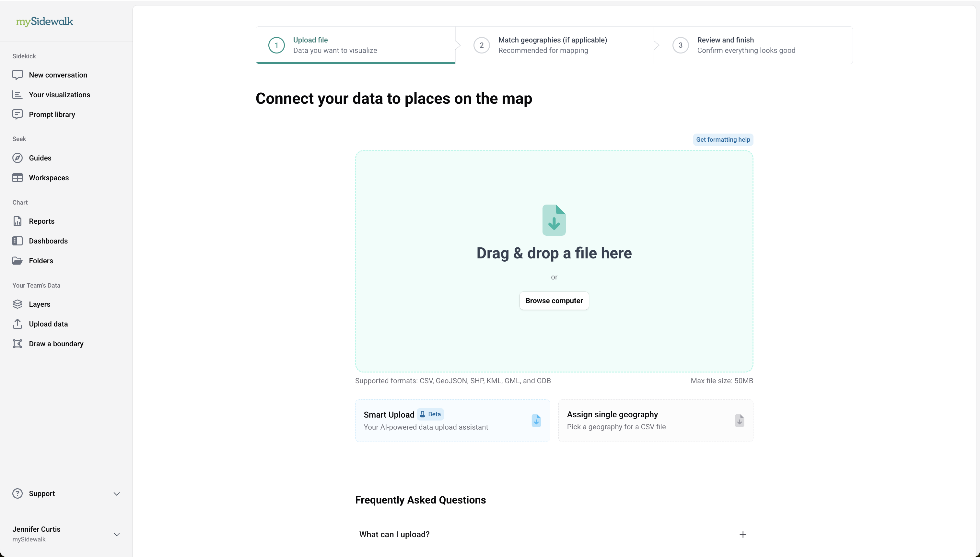Open the Workspaces grid icon
The height and width of the screenshot is (557, 980).
coord(17,178)
